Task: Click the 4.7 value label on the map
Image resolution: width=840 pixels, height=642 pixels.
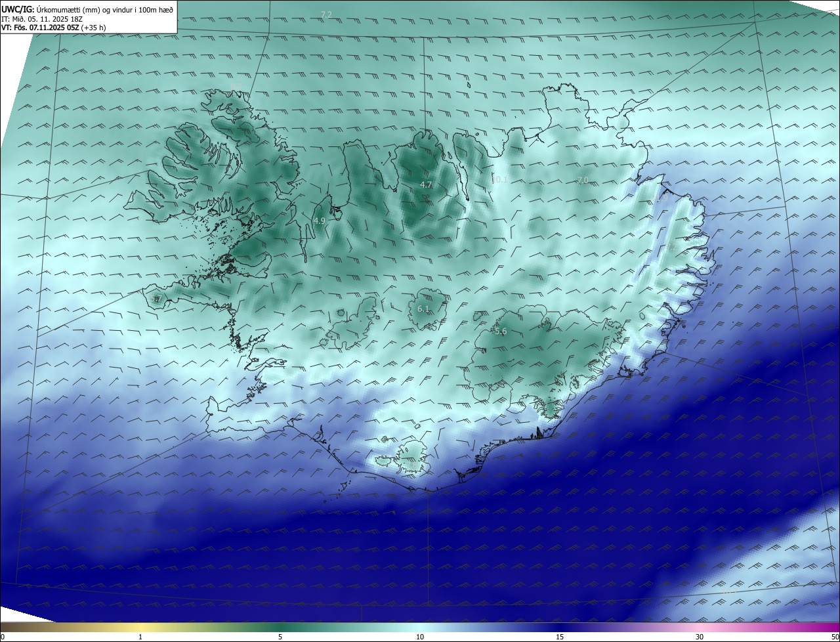Action: tap(426, 185)
